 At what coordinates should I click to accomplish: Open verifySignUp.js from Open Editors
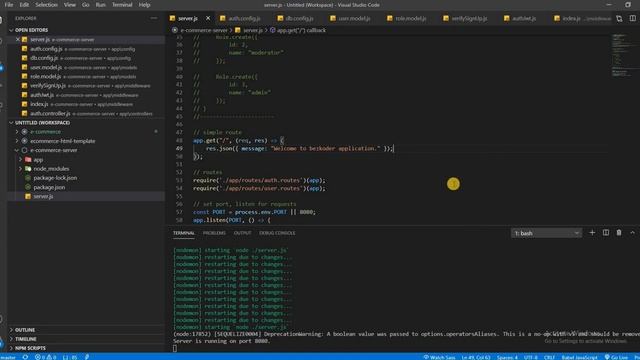pyautogui.click(x=48, y=86)
